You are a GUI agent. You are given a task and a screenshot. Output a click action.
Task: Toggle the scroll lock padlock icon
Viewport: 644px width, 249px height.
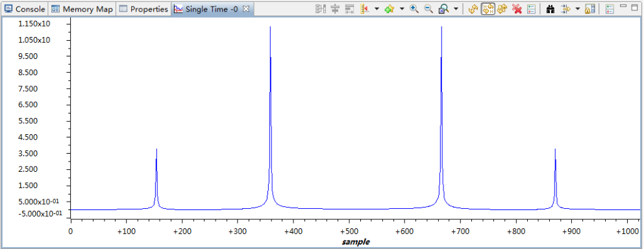click(x=589, y=9)
